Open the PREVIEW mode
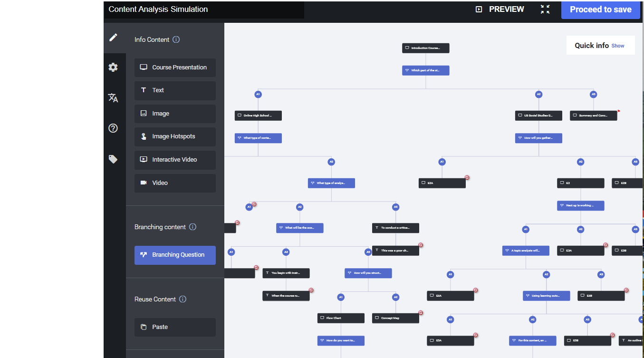The height and width of the screenshot is (358, 644). [x=500, y=10]
